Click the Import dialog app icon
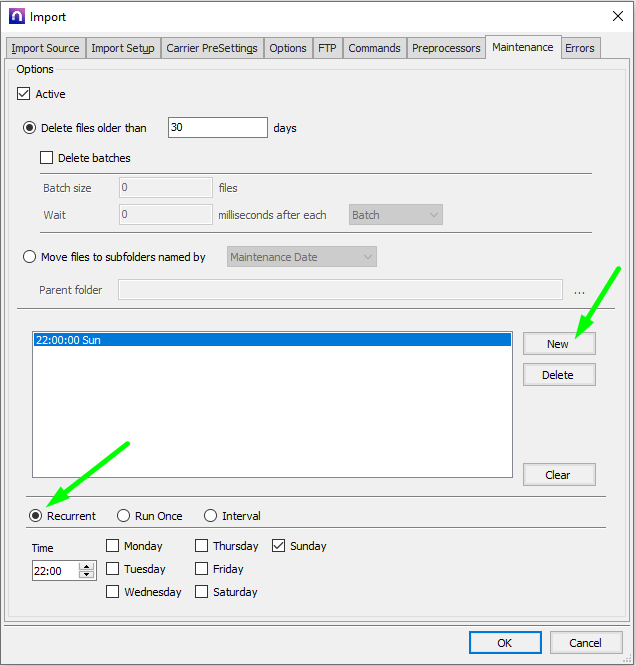 tap(16, 16)
